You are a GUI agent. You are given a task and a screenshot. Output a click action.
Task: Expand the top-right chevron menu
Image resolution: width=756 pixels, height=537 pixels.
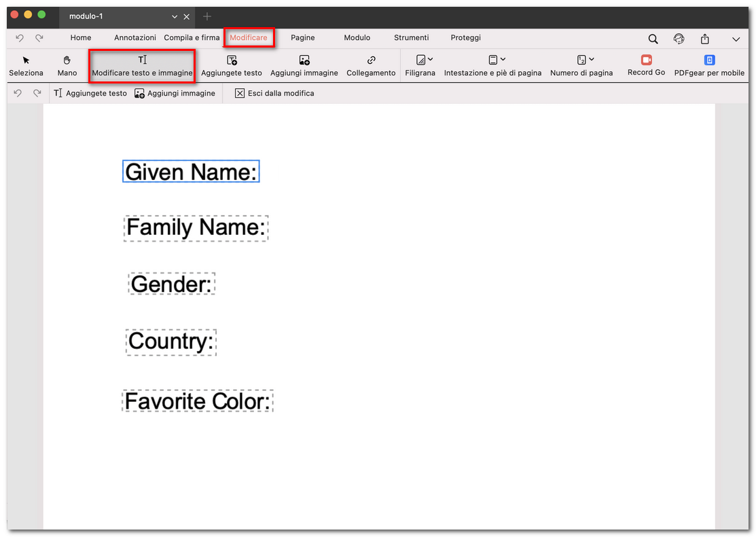pos(736,39)
